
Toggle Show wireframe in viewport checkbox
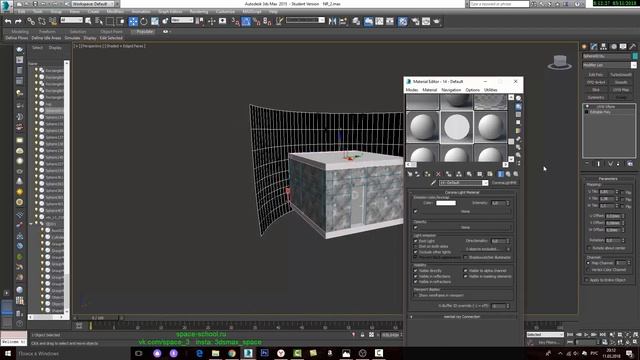[x=416, y=295]
